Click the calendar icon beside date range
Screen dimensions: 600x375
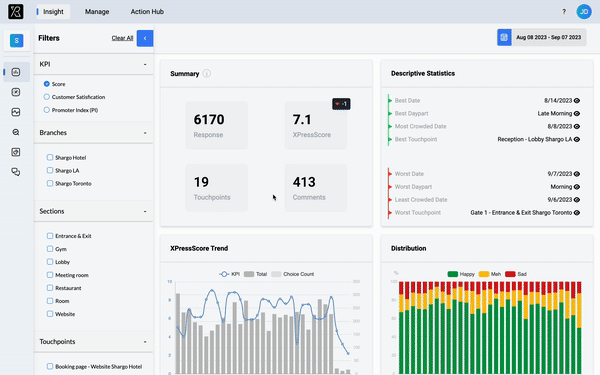click(x=504, y=38)
